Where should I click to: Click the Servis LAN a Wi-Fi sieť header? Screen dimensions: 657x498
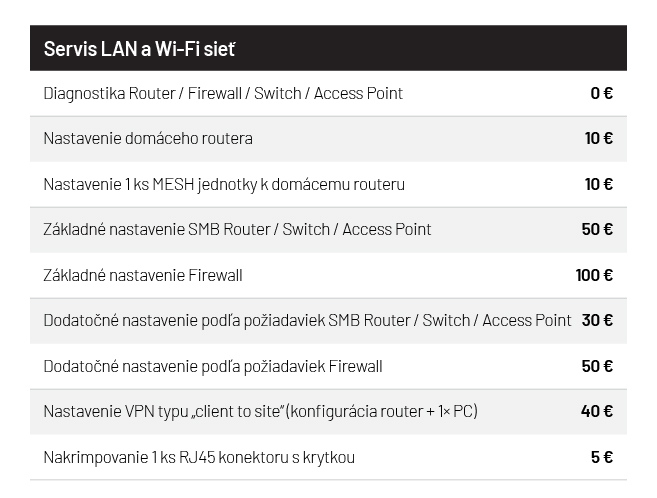(x=328, y=48)
